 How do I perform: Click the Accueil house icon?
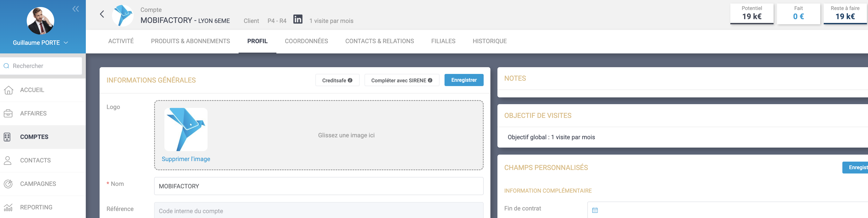8,90
